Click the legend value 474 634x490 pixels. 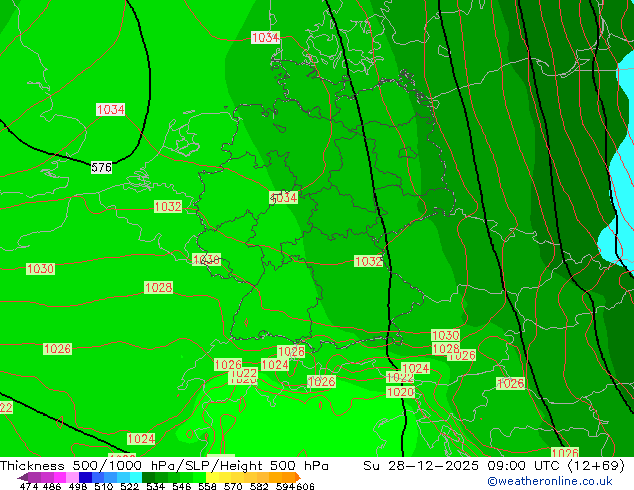tap(29, 486)
